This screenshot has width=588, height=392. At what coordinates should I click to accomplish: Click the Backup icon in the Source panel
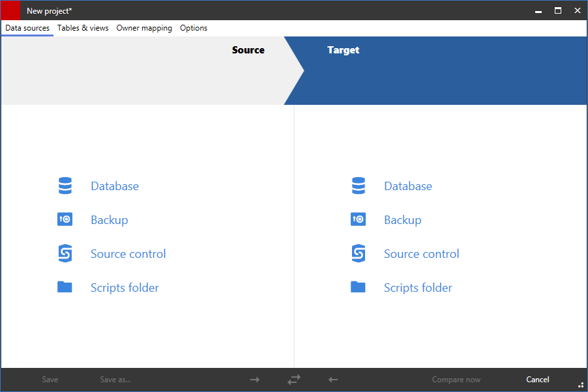[65, 219]
